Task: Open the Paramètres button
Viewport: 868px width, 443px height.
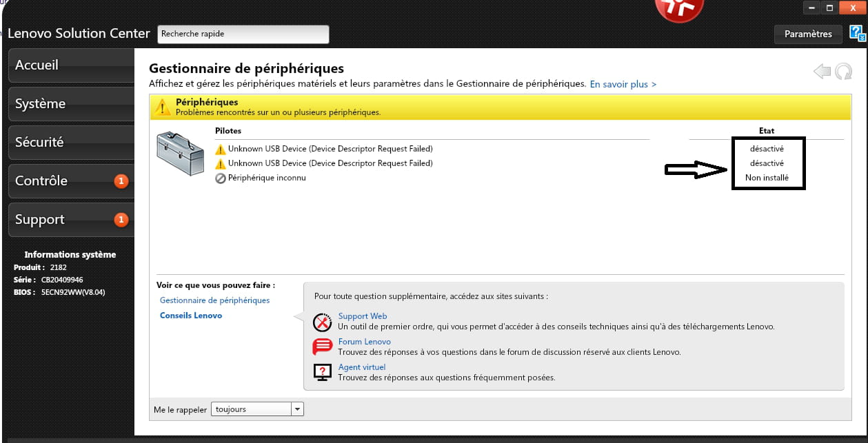Action: (x=808, y=34)
